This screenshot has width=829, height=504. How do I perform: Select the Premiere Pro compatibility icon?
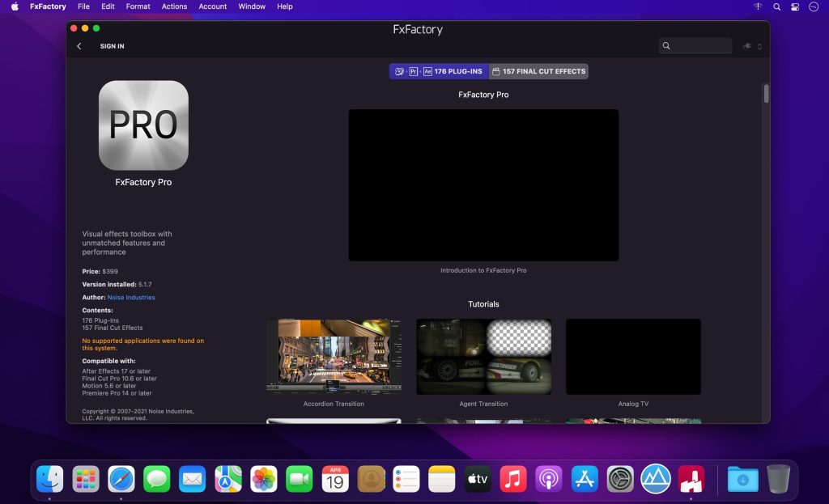[x=413, y=71]
